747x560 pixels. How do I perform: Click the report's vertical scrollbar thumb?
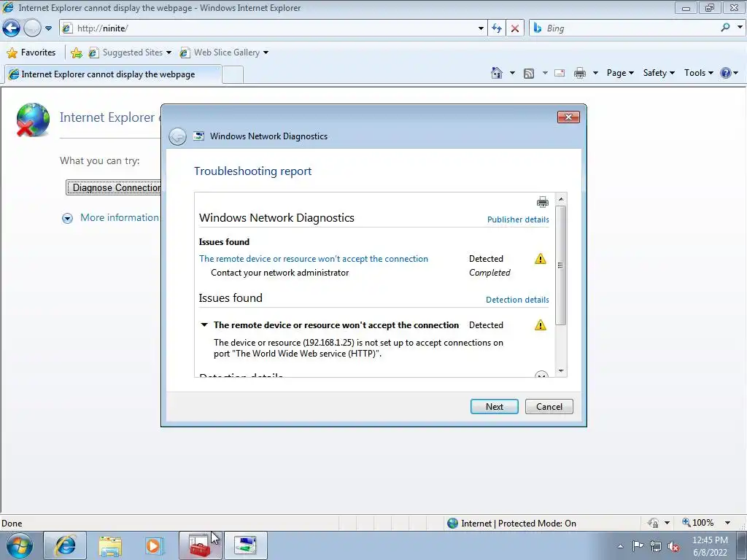point(561,265)
